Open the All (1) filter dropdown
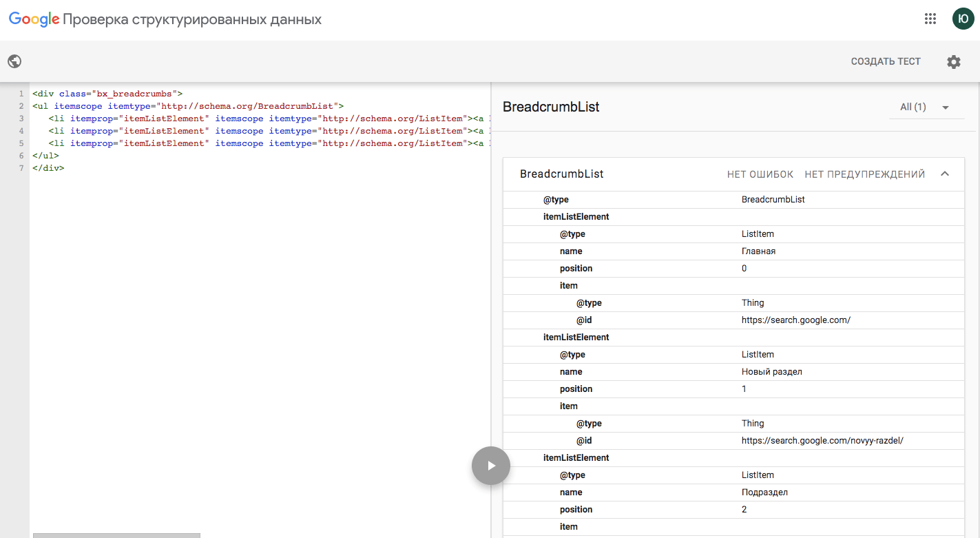The height and width of the screenshot is (538, 980). tap(926, 107)
